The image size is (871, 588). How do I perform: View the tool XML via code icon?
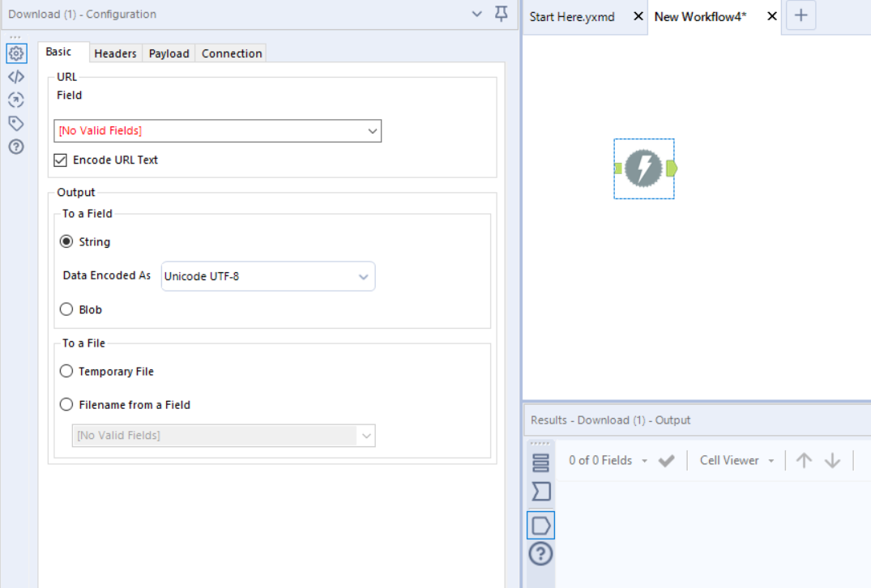(15, 76)
